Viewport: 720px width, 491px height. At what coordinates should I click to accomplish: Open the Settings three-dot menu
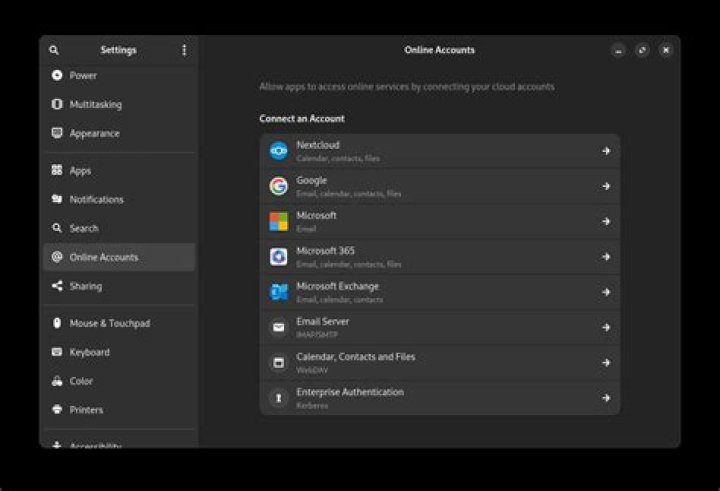tap(184, 50)
